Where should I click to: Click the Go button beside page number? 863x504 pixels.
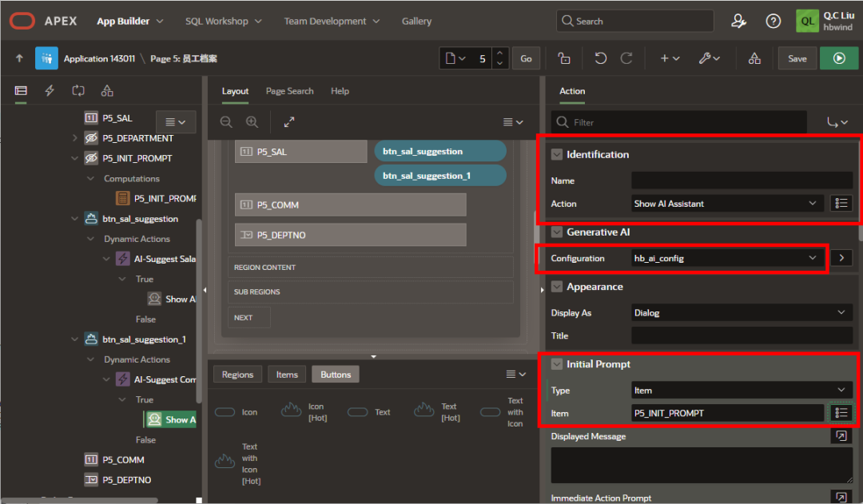tap(526, 58)
